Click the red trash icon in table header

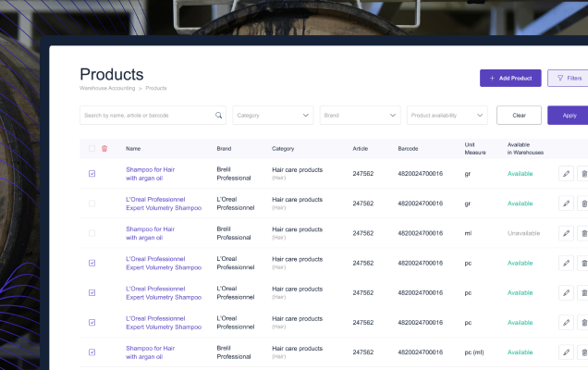click(104, 149)
